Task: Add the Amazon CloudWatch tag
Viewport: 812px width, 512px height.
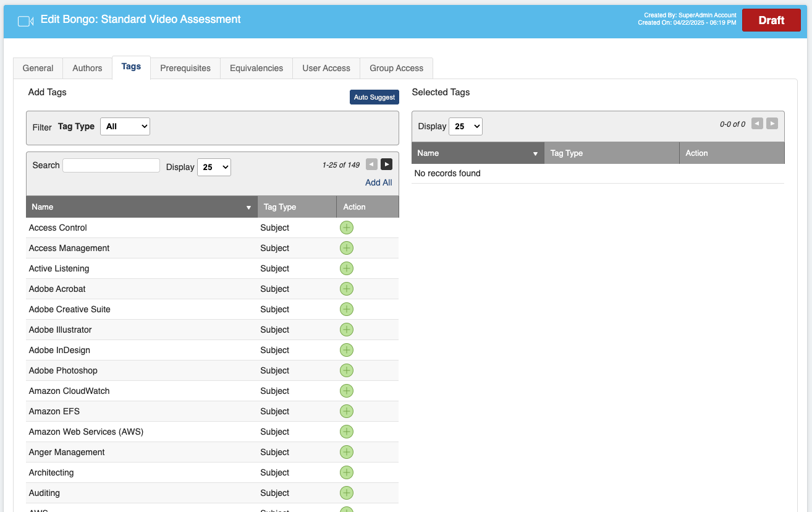Action: (x=347, y=391)
